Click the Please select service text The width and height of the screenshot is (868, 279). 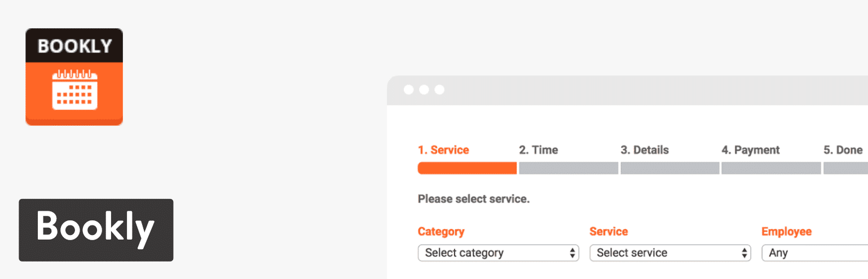(x=474, y=199)
